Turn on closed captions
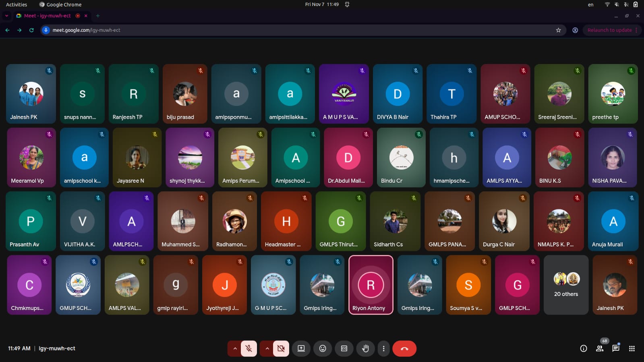 click(344, 349)
